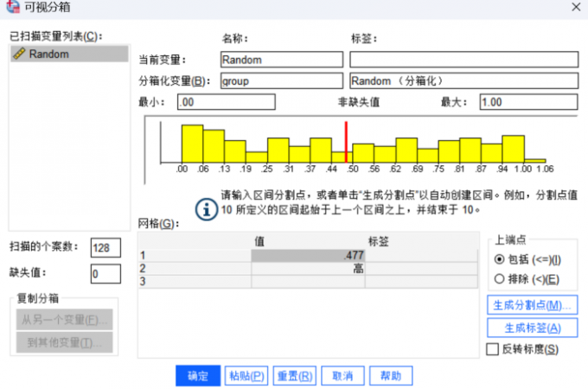Screen dimensions: 588x389
Task: Click the current variable name field Random
Action: coord(282,60)
